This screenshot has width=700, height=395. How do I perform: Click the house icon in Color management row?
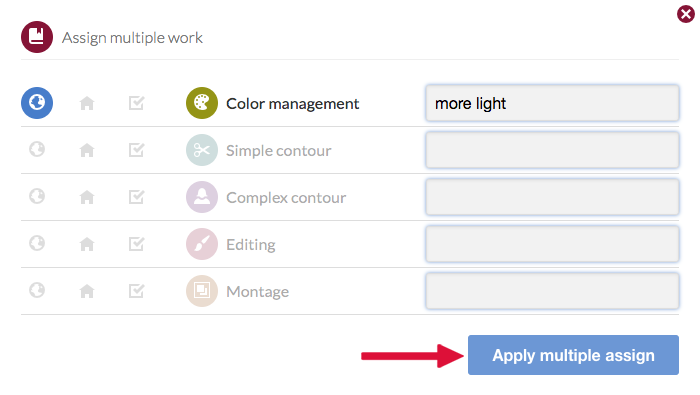click(87, 104)
